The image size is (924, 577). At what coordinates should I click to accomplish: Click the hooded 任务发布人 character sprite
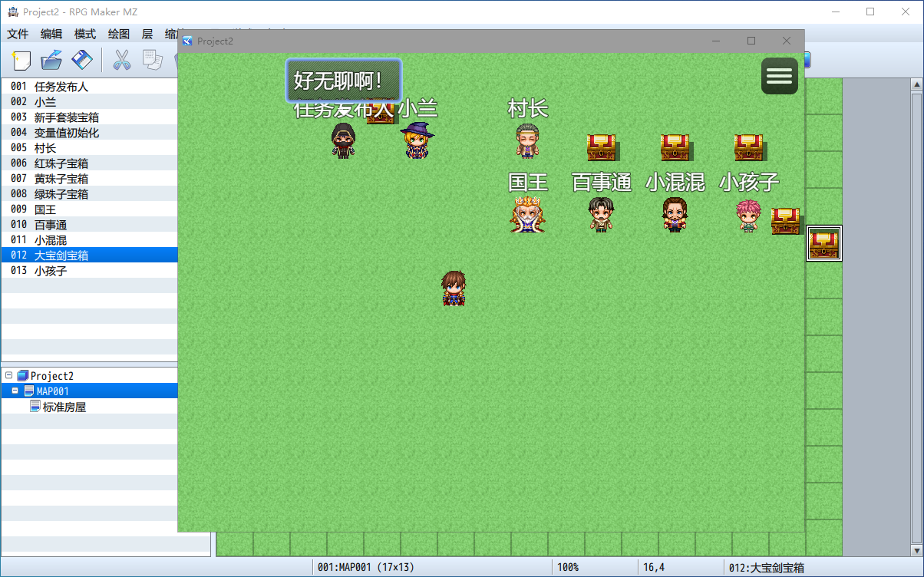(343, 140)
